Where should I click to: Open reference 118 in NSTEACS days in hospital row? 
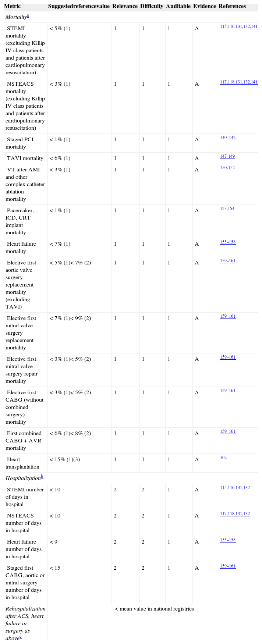pos(231,514)
